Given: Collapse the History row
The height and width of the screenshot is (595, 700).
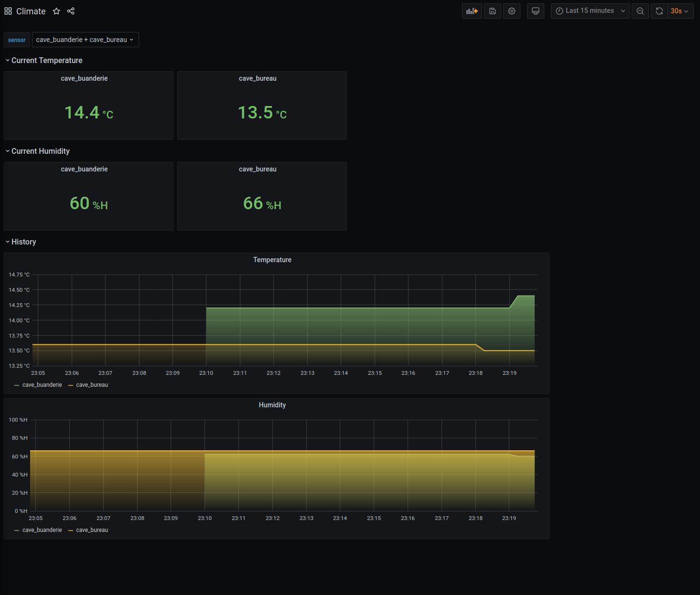Looking at the screenshot, I should 23,242.
